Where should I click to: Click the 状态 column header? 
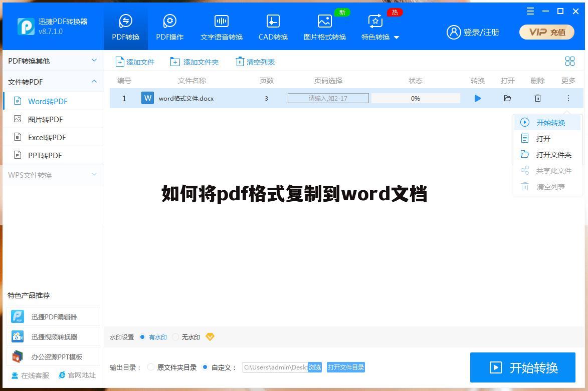[416, 81]
